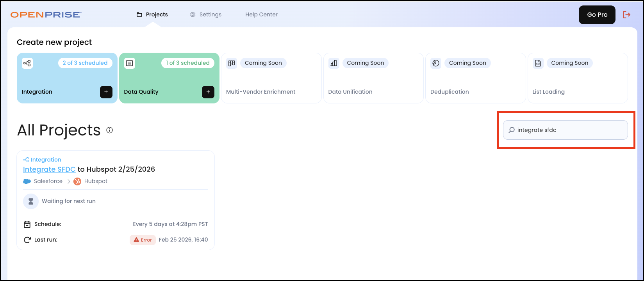
Task: Click the Multi-Vendor Enrichment card icon
Action: 232,63
